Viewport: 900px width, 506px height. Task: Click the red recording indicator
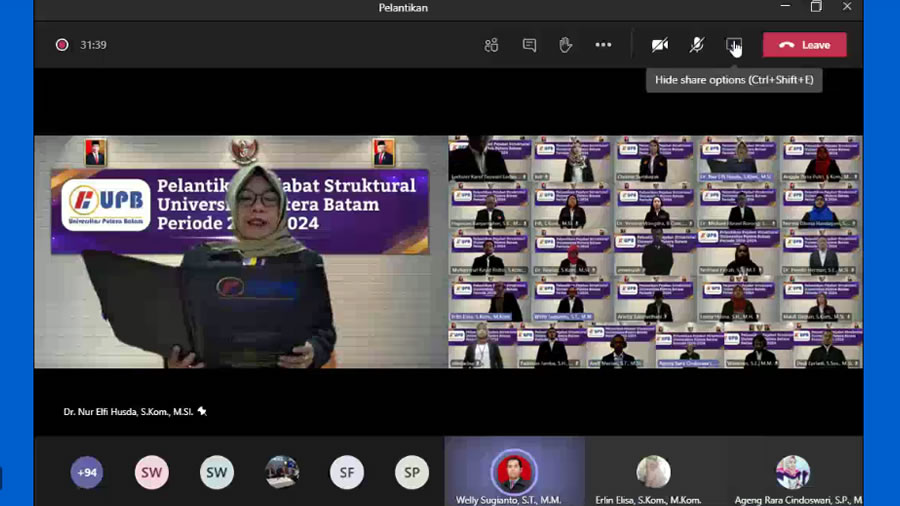coord(62,45)
